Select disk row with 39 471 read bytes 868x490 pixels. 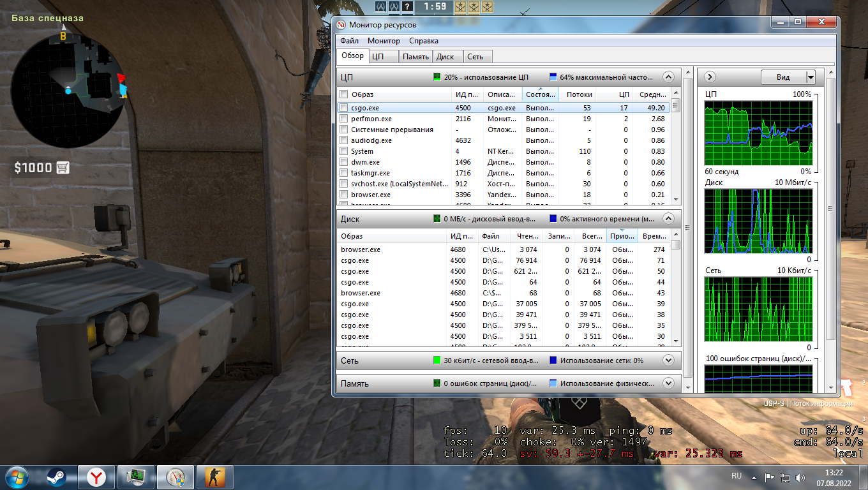click(x=504, y=315)
